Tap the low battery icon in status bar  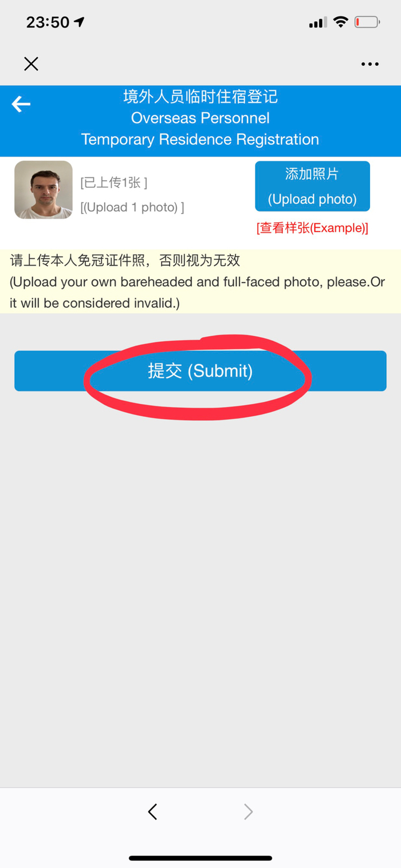[367, 22]
